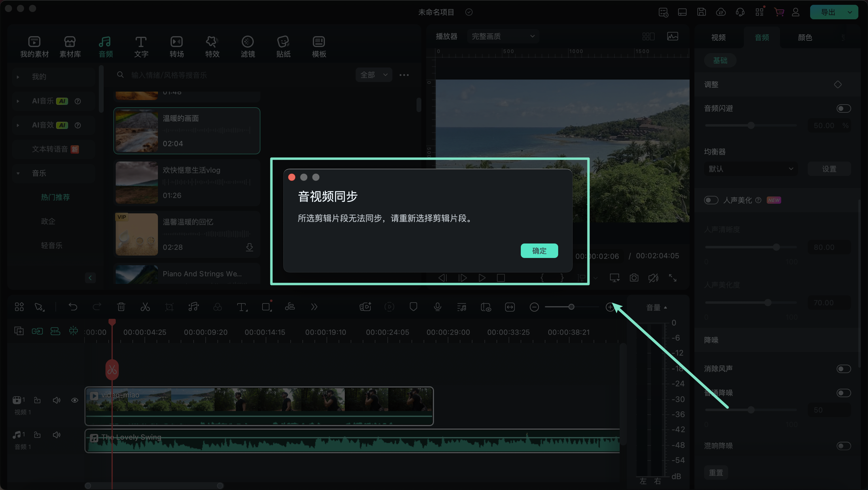Click the 调整 keyframe diamond icon
This screenshot has width=868, height=490.
point(838,85)
